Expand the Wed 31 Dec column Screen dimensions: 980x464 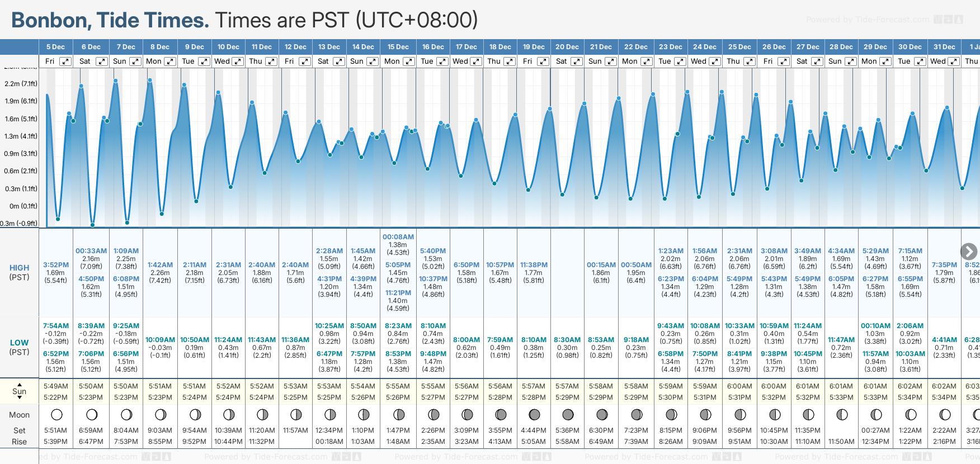point(954,61)
